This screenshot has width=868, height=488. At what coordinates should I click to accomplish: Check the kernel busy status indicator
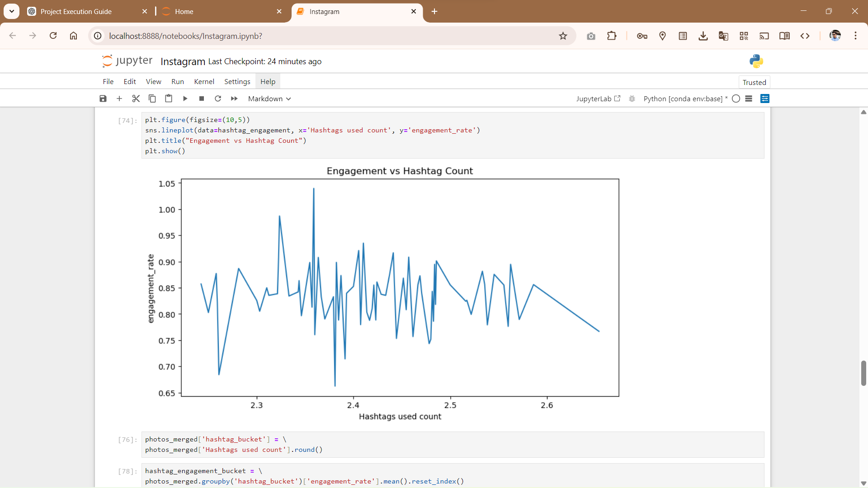[736, 99]
